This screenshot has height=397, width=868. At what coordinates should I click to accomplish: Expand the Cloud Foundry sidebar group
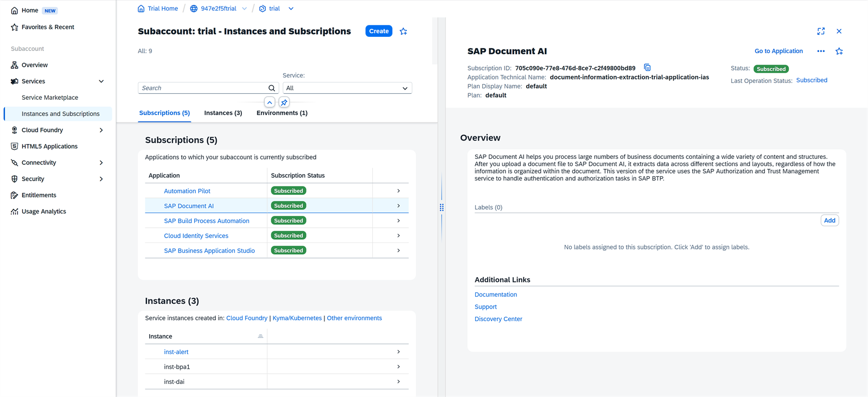[101, 130]
